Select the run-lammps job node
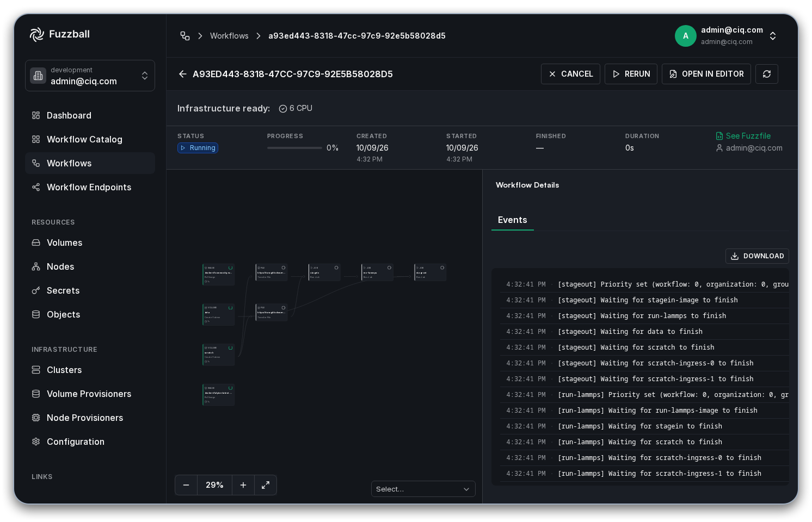The height and width of the screenshot is (522, 812). (x=377, y=272)
